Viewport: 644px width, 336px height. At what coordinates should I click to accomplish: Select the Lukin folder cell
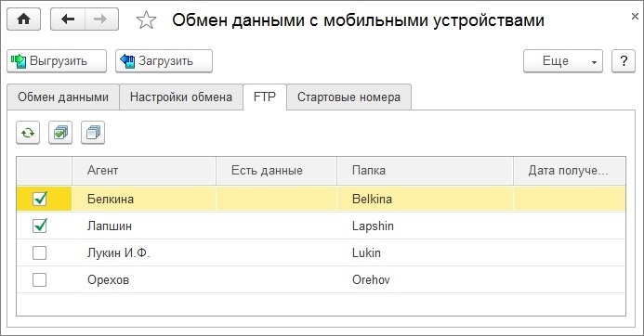point(425,252)
